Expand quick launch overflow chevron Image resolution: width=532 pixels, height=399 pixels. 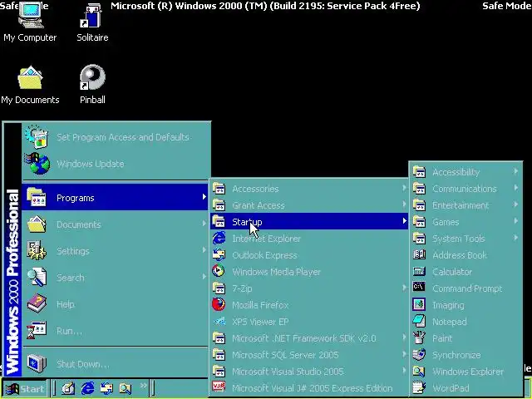pos(143,386)
